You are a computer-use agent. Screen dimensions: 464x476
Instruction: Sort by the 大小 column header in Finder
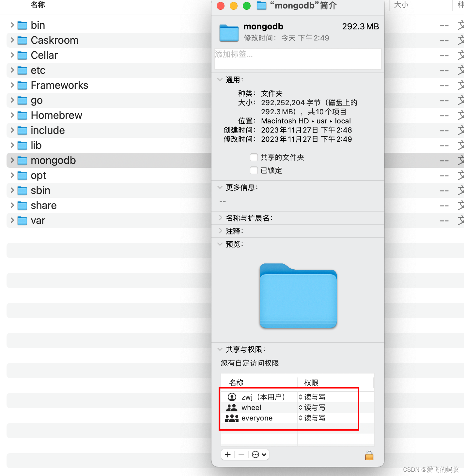(x=401, y=5)
